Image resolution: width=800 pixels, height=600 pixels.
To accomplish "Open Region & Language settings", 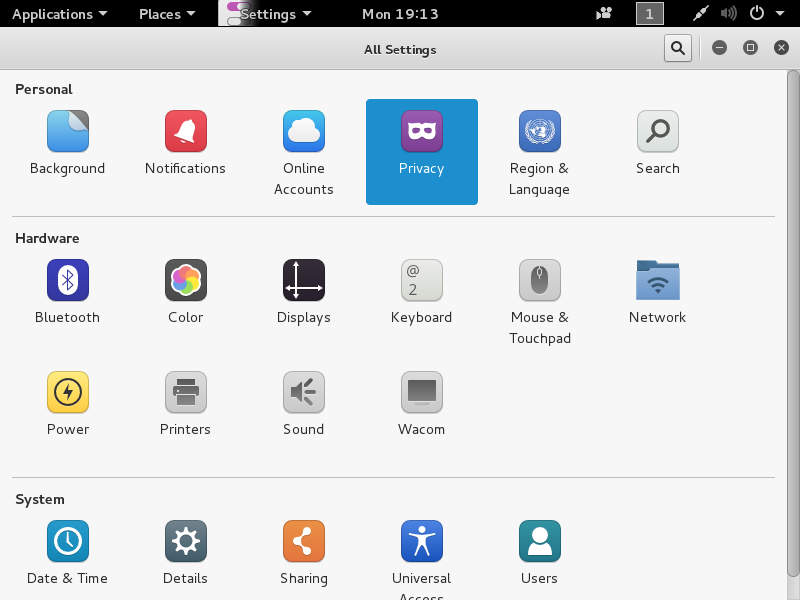I will [x=539, y=152].
